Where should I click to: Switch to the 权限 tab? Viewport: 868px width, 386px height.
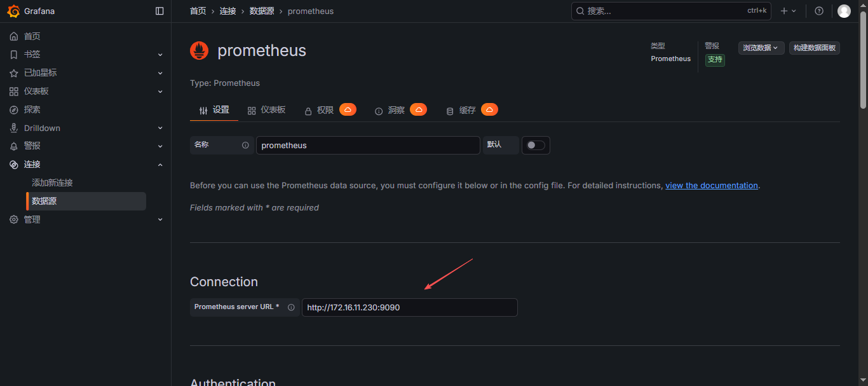pos(319,110)
